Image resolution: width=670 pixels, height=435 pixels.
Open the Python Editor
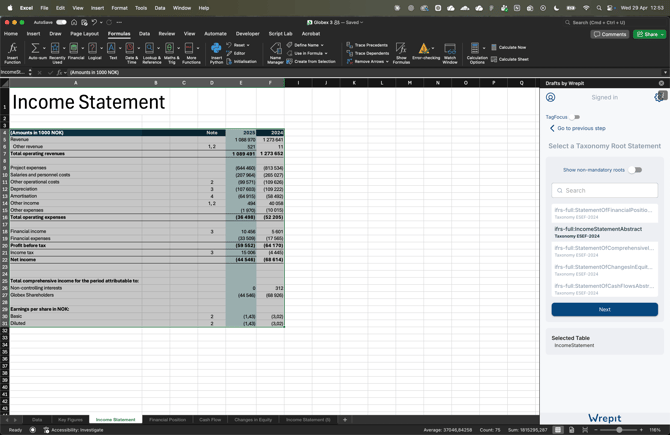[236, 53]
